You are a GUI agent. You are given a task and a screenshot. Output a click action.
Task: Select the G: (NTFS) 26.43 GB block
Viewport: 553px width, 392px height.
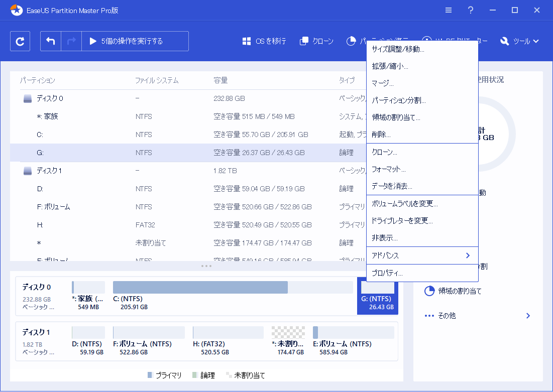tap(378, 296)
